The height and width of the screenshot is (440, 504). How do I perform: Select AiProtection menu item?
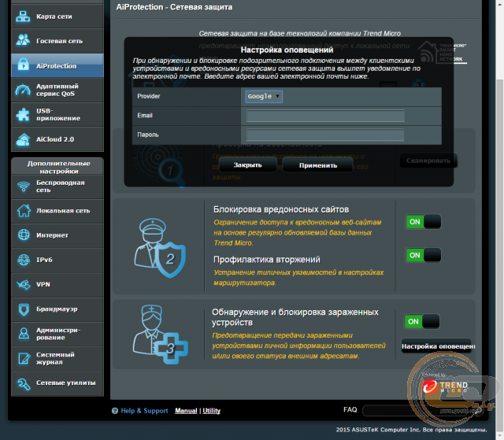(x=57, y=65)
